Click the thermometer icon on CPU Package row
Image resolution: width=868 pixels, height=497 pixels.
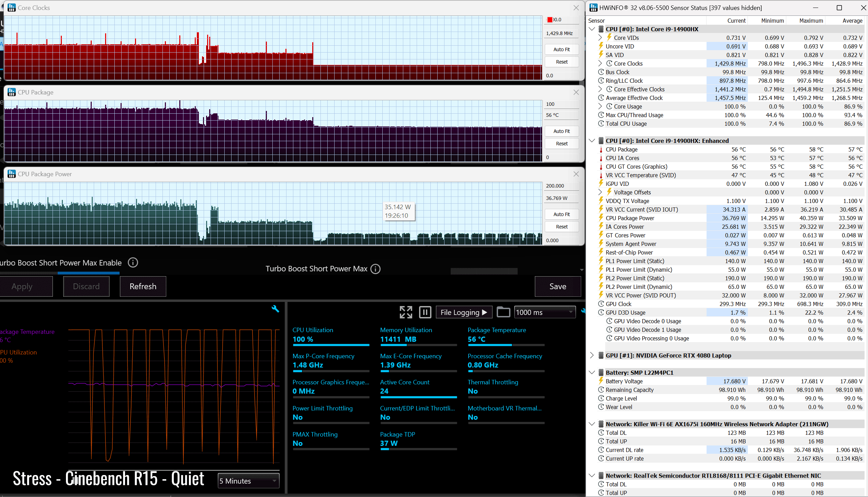point(601,149)
